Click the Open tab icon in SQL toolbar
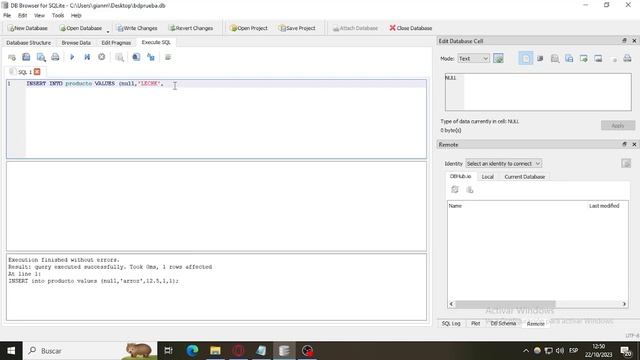 pos(12,57)
